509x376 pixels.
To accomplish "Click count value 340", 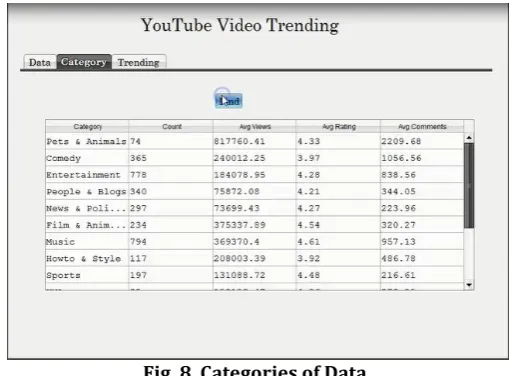I will 138,191.
